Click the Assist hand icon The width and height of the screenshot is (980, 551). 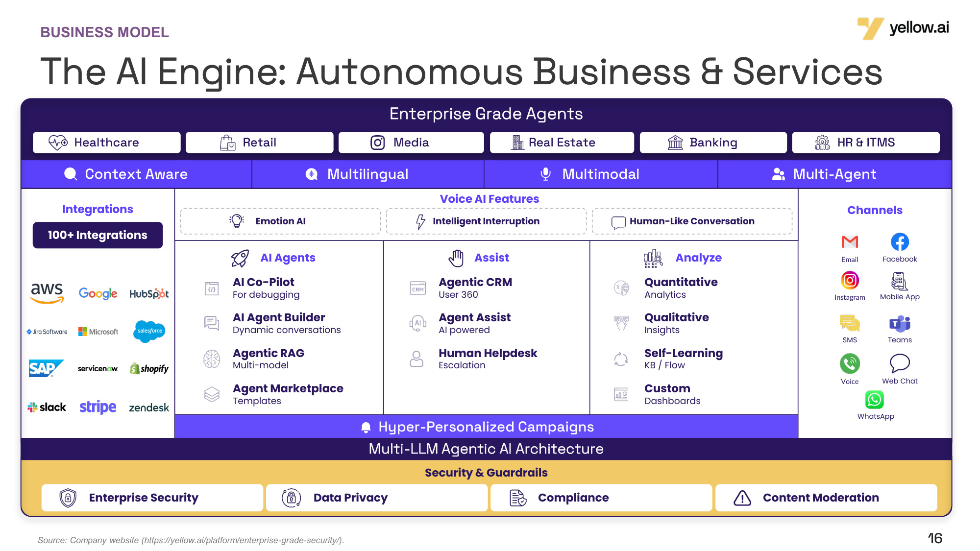(x=456, y=258)
